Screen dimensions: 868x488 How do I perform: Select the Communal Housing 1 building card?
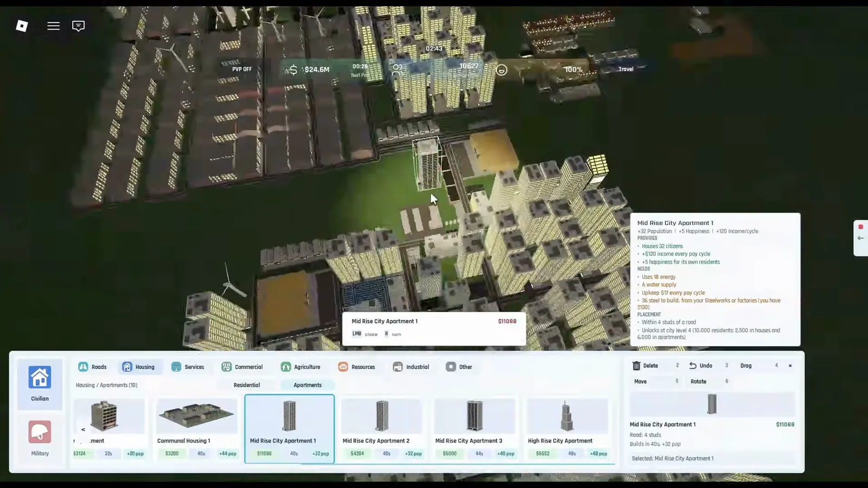(x=197, y=429)
